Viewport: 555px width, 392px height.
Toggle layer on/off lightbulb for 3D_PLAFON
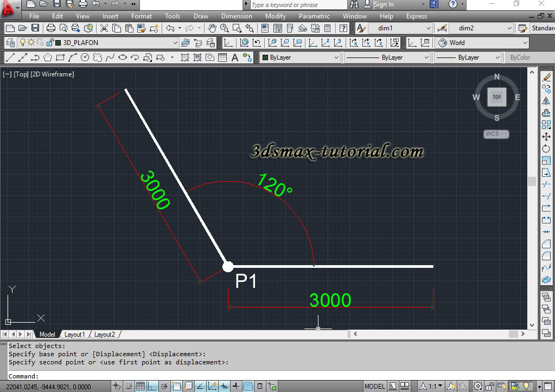23,42
